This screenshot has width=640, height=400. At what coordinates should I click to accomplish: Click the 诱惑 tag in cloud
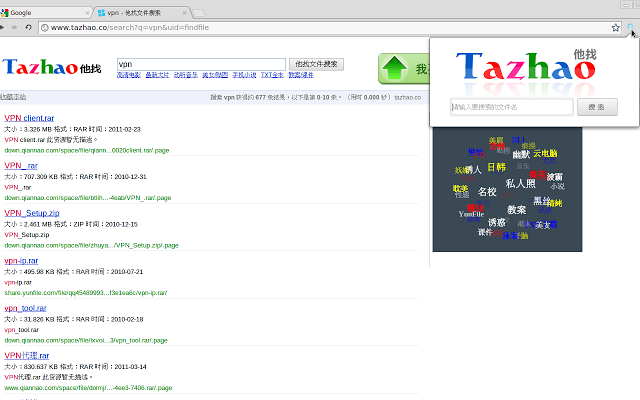497,222
